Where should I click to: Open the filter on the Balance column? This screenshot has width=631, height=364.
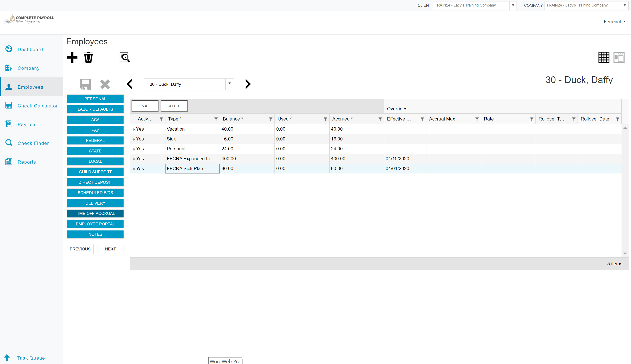[x=270, y=119]
